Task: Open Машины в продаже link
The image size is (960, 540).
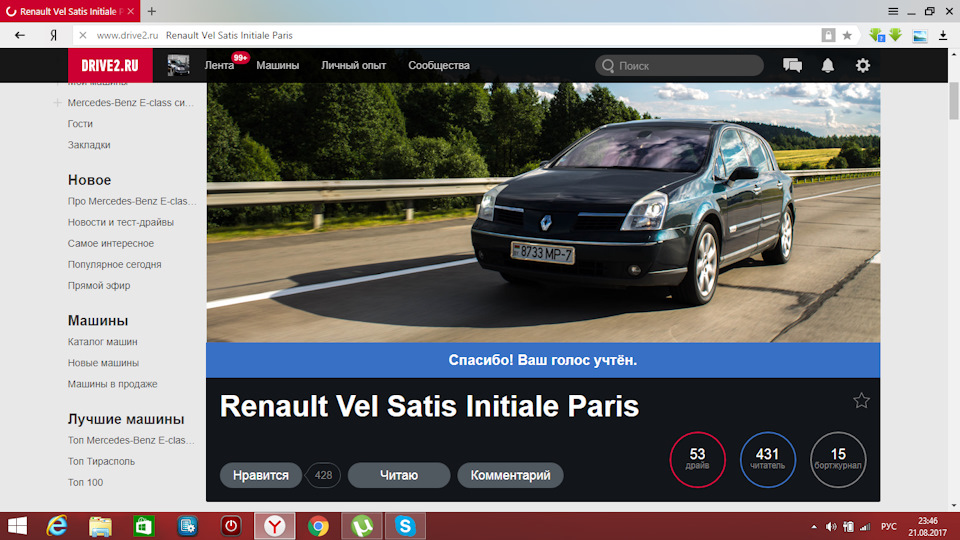Action: tap(112, 384)
